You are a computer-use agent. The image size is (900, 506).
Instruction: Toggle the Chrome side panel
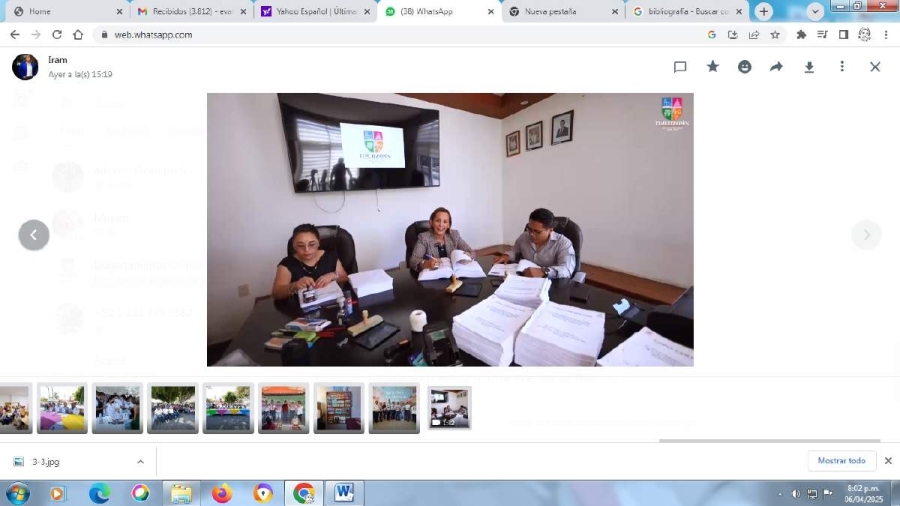click(x=843, y=34)
